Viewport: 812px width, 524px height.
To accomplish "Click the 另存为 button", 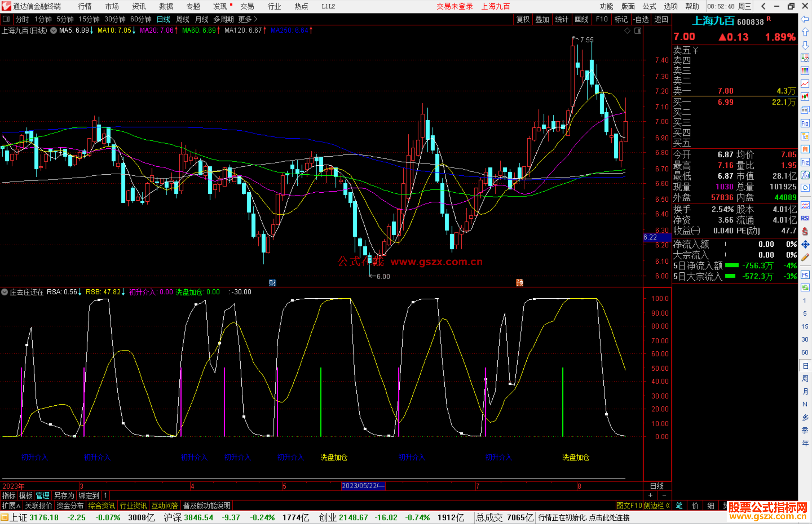I will (64, 495).
